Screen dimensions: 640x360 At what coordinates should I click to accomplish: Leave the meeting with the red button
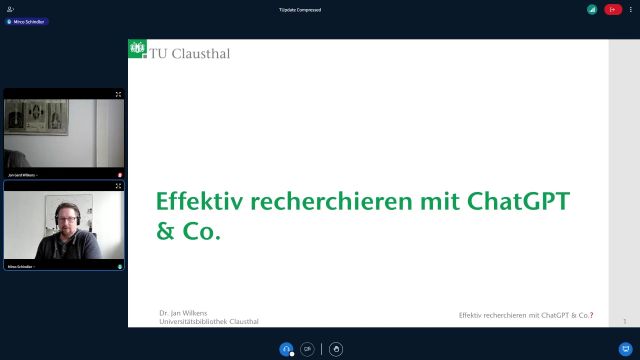[613, 9]
